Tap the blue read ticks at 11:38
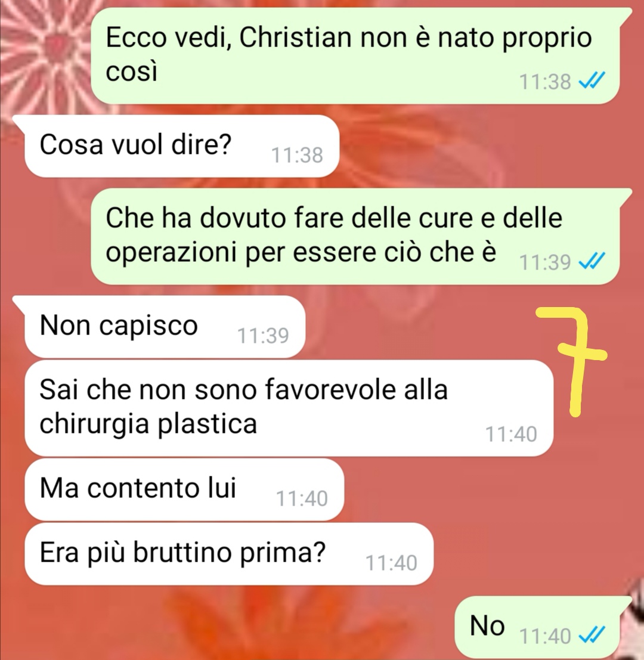The height and width of the screenshot is (660, 644). [592, 81]
